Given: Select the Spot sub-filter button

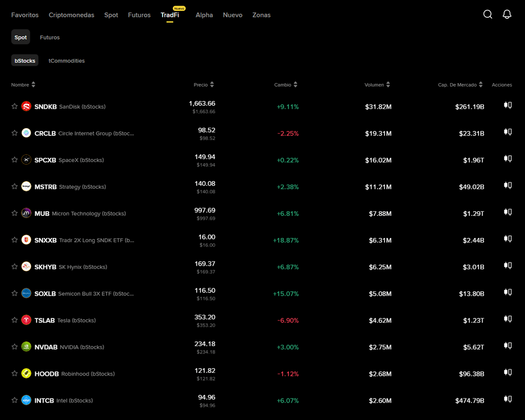Looking at the screenshot, I should click(21, 37).
